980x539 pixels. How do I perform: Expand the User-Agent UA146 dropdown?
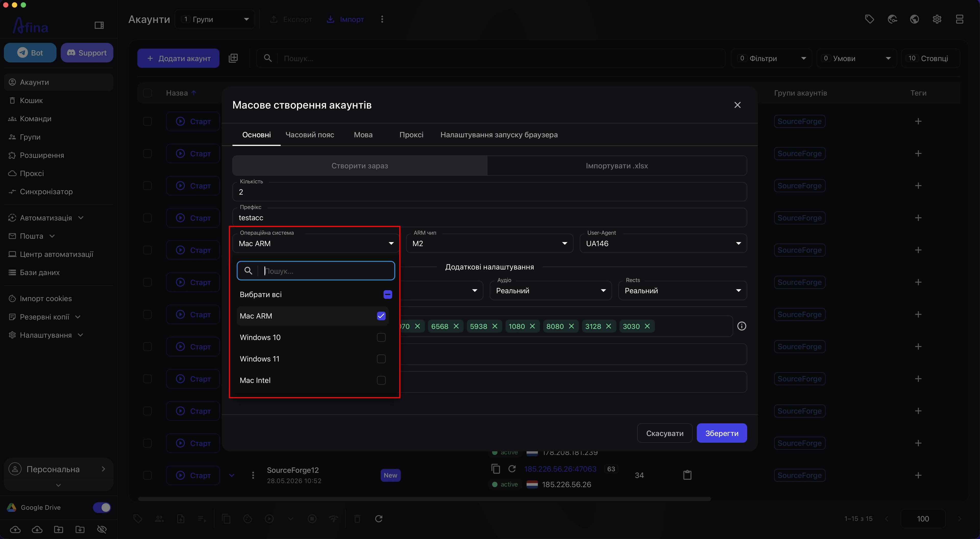[x=663, y=243]
